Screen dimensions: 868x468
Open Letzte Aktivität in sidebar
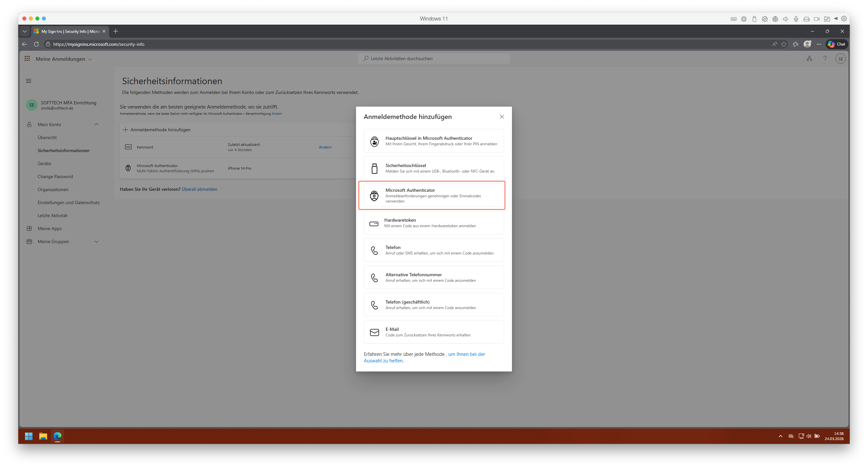[x=53, y=216]
